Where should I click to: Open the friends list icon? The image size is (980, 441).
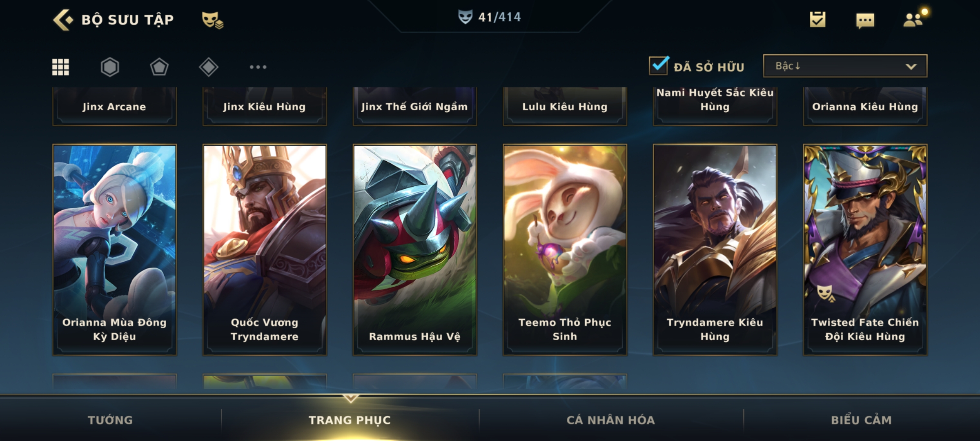pos(914,19)
